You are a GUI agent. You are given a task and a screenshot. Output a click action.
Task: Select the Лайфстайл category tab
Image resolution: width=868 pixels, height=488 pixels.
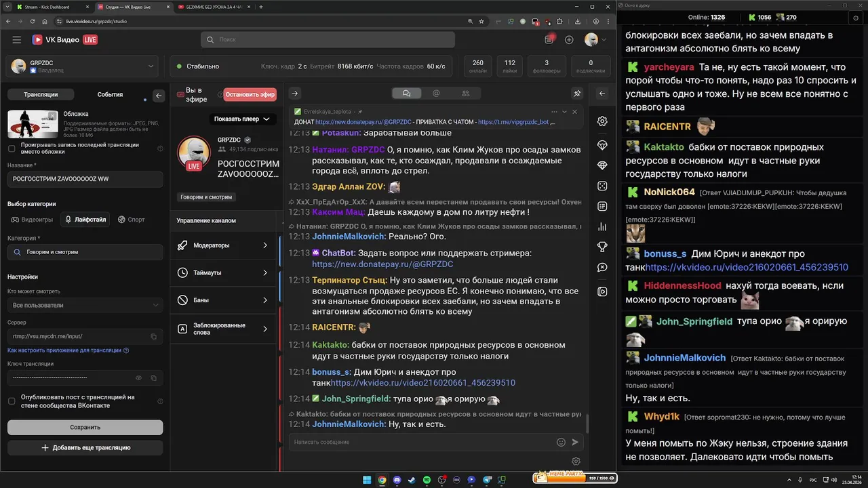[x=85, y=220]
